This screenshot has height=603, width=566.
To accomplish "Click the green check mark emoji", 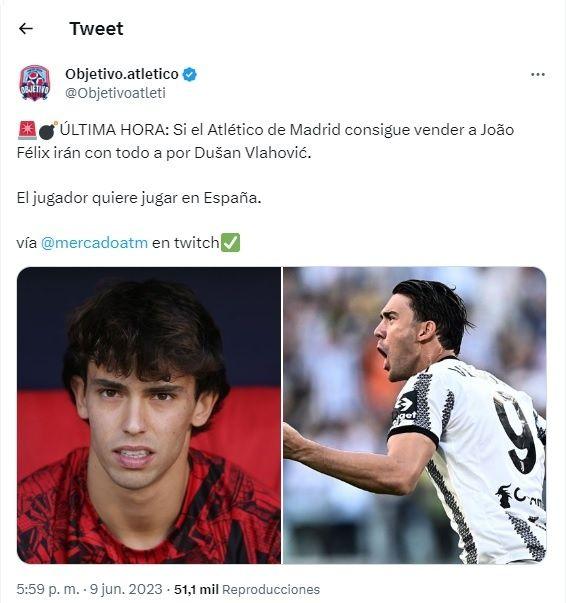I will (230, 243).
